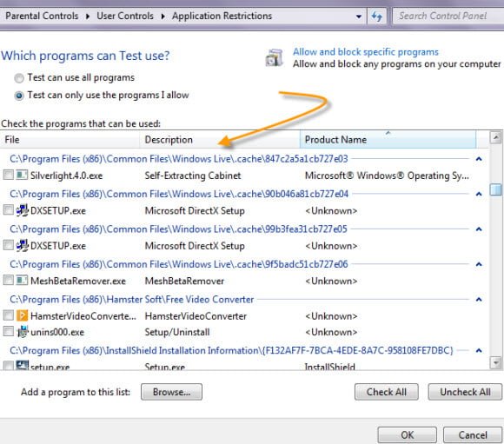The image size is (504, 444).
Task: Go to User Controls breadcrumb
Action: coord(125,16)
